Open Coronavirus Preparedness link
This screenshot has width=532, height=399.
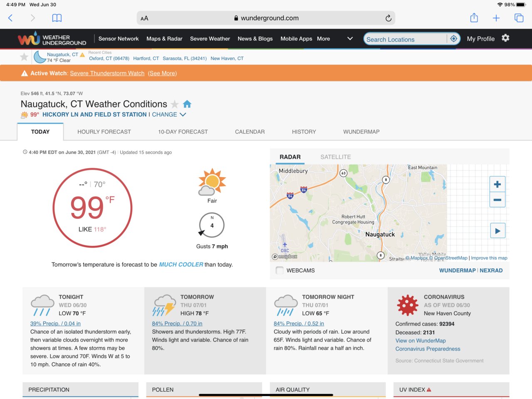428,349
